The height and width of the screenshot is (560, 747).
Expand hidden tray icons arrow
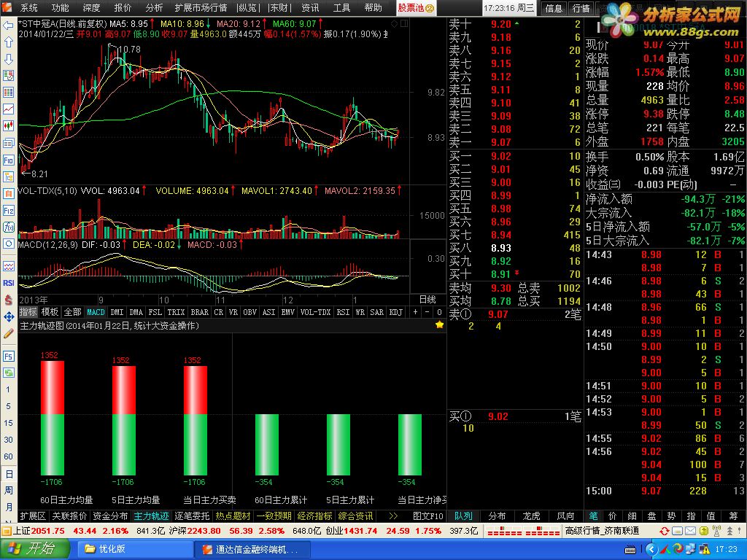coord(651,550)
